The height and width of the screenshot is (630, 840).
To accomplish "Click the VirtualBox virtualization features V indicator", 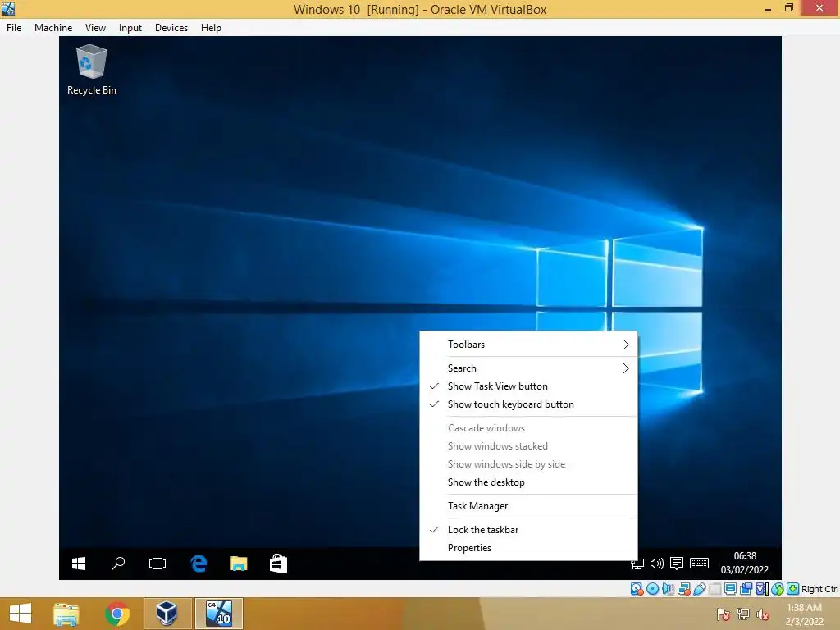I will tap(761, 589).
